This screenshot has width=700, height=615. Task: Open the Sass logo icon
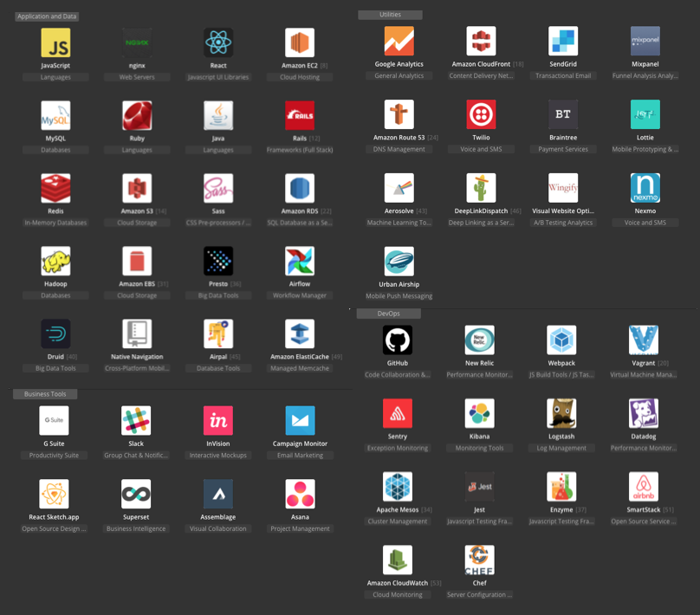click(x=218, y=188)
